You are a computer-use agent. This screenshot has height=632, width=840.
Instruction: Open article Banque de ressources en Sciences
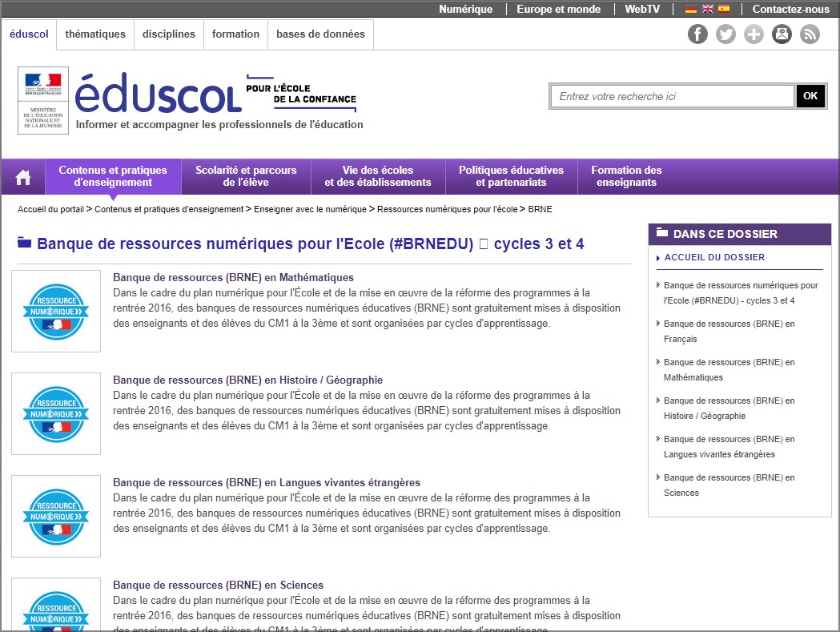coord(218,585)
